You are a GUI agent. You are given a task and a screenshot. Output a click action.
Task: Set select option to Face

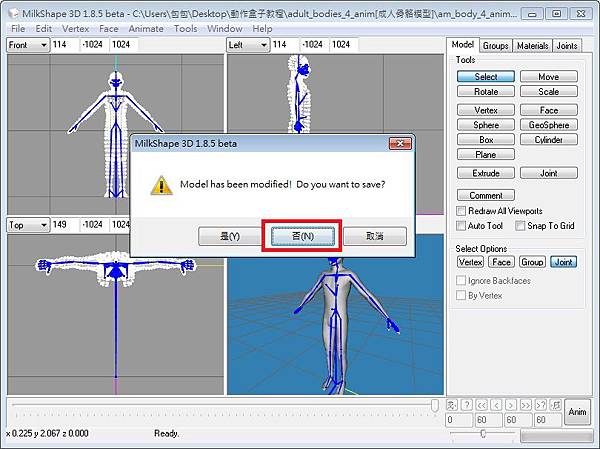point(501,262)
